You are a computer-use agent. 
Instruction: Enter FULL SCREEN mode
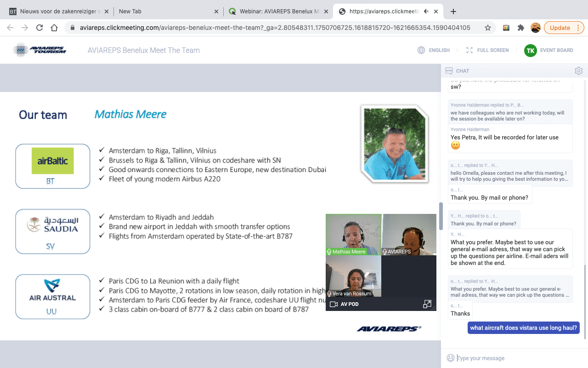[x=487, y=50]
